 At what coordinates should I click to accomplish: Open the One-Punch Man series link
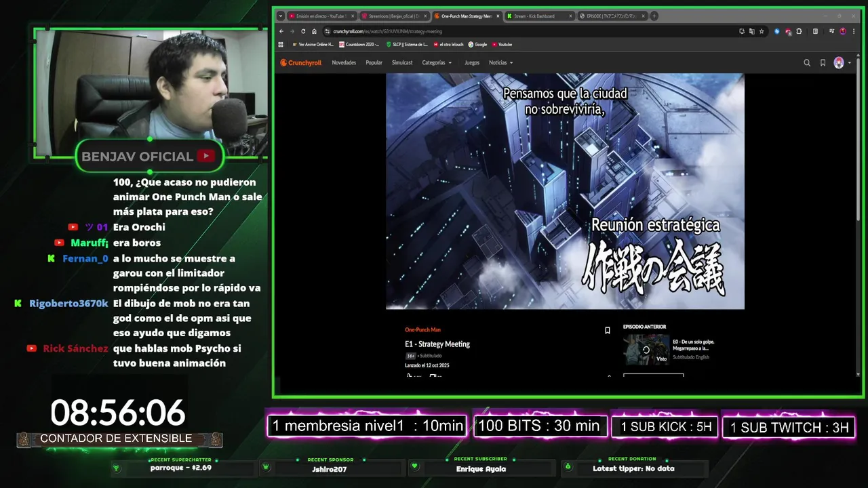coord(422,330)
